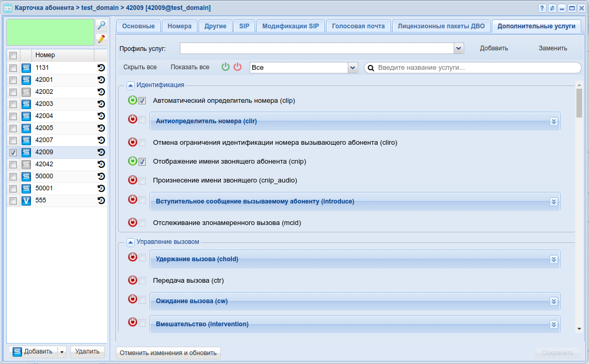Click the Отменить изменения и обновить button

[168, 353]
